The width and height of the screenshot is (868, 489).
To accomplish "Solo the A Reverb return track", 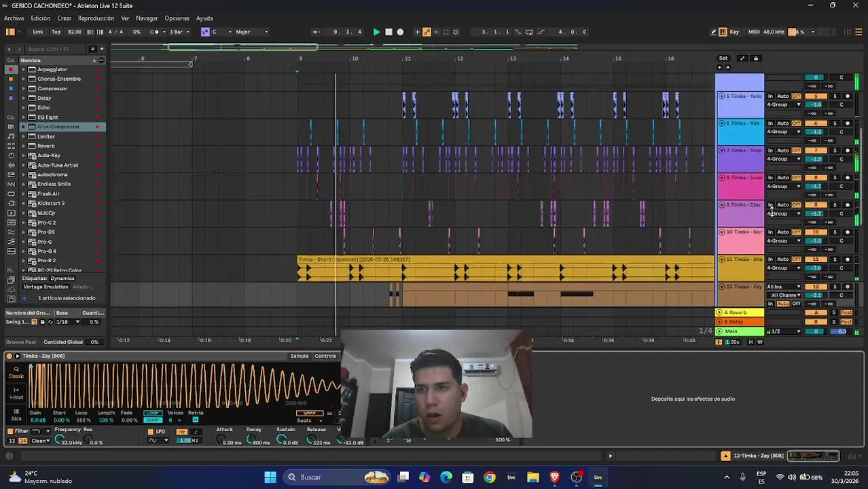I will click(835, 312).
